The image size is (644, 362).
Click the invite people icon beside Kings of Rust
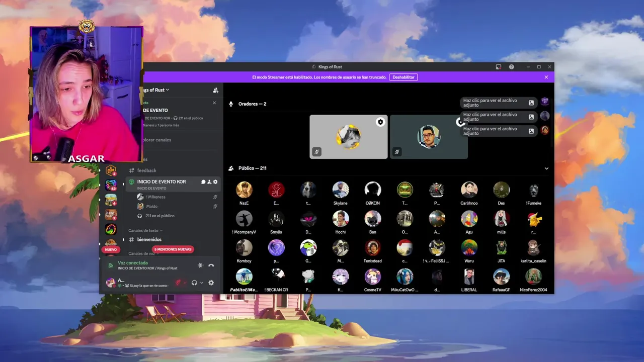click(215, 90)
